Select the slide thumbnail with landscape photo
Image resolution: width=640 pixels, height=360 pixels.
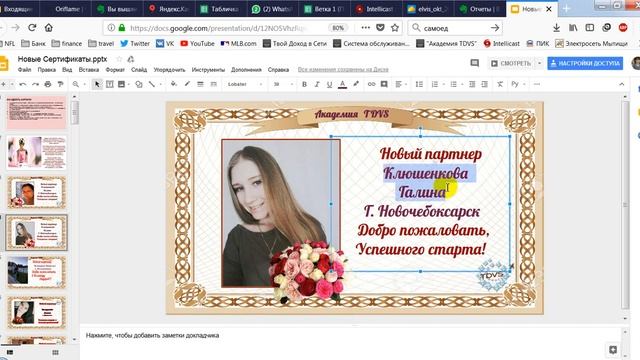tap(36, 272)
